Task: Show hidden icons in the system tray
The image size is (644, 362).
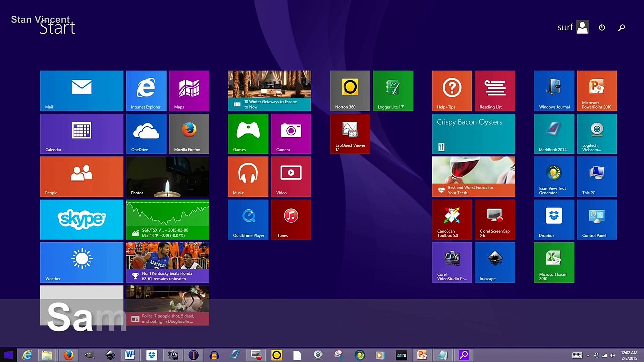Action: click(x=588, y=356)
